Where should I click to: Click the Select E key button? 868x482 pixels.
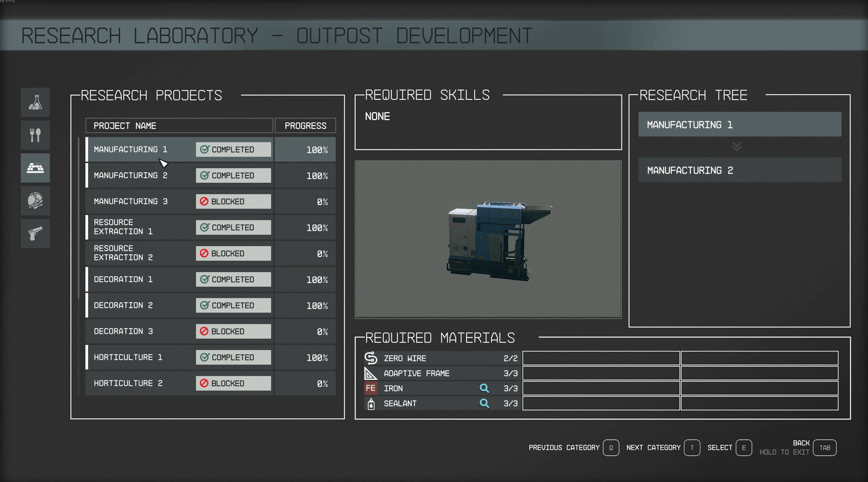pos(743,448)
